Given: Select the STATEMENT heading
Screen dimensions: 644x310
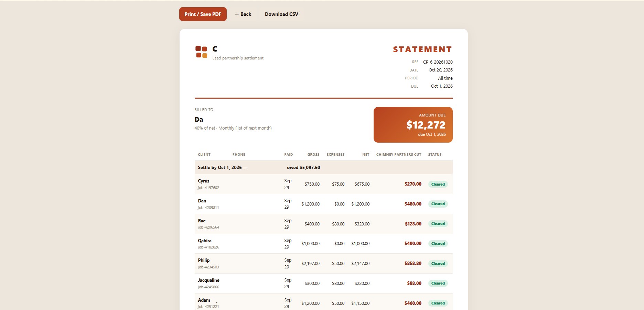Looking at the screenshot, I should tap(422, 49).
